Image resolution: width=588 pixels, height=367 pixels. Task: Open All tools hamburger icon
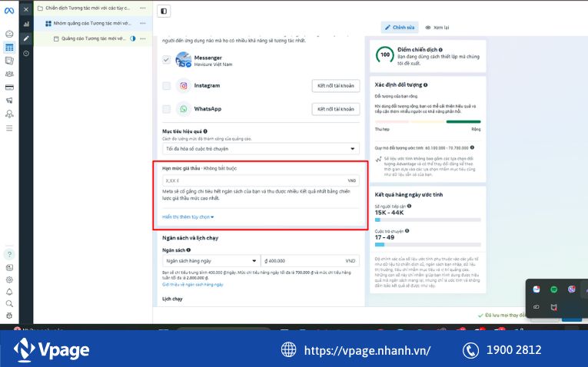click(9, 128)
